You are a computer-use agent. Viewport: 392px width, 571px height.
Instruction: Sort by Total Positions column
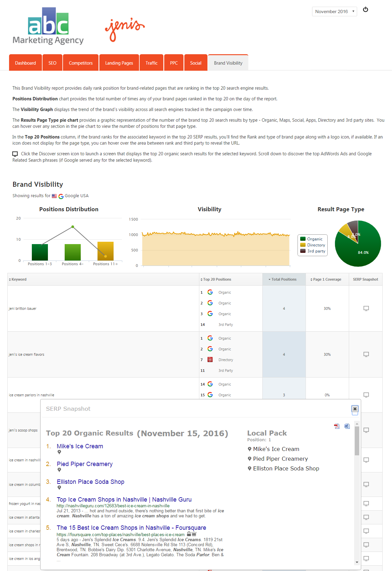pos(282,279)
